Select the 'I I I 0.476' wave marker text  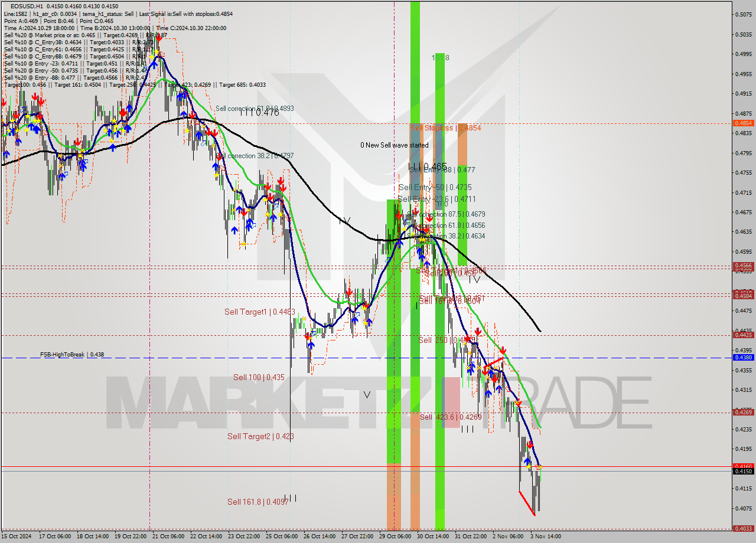[259, 112]
